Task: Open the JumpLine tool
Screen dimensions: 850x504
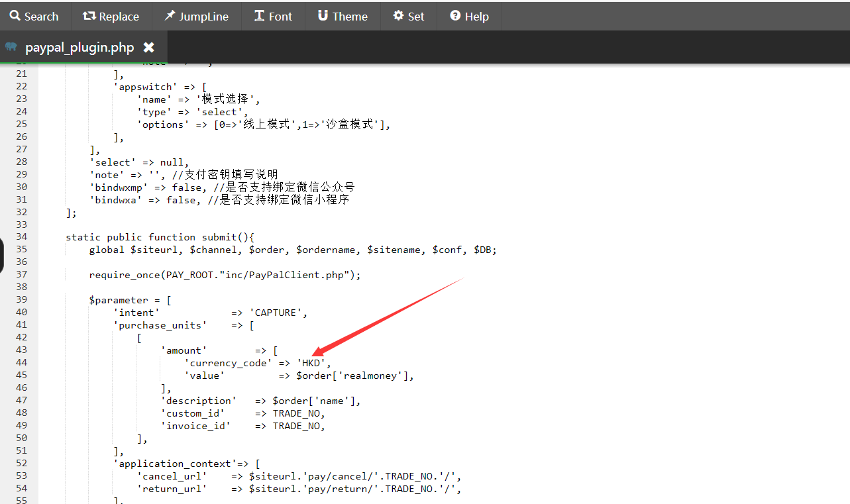Action: 196,17
